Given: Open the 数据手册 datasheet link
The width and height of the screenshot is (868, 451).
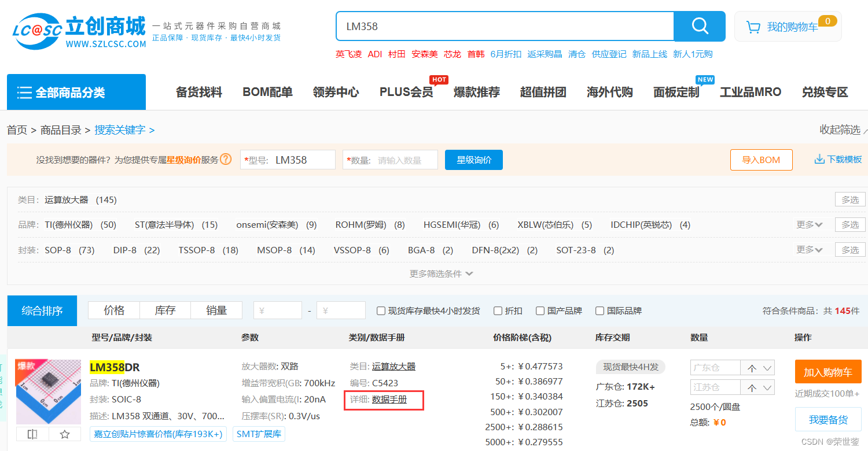Looking at the screenshot, I should point(389,400).
